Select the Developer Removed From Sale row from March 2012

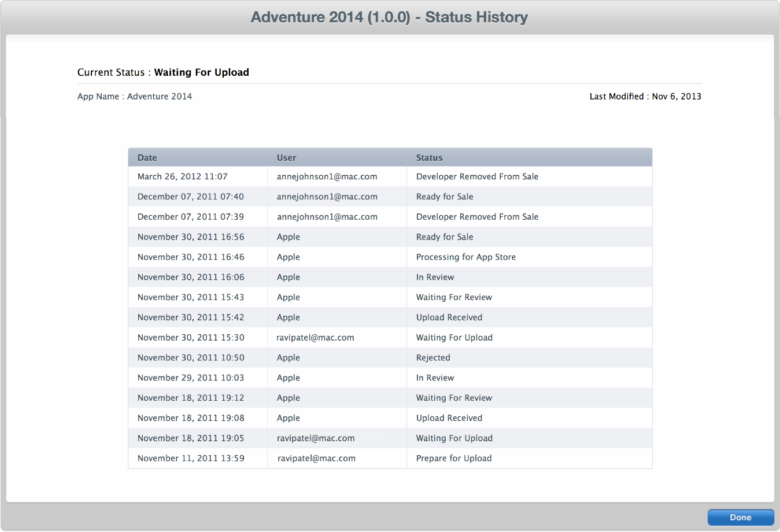pyautogui.click(x=390, y=176)
